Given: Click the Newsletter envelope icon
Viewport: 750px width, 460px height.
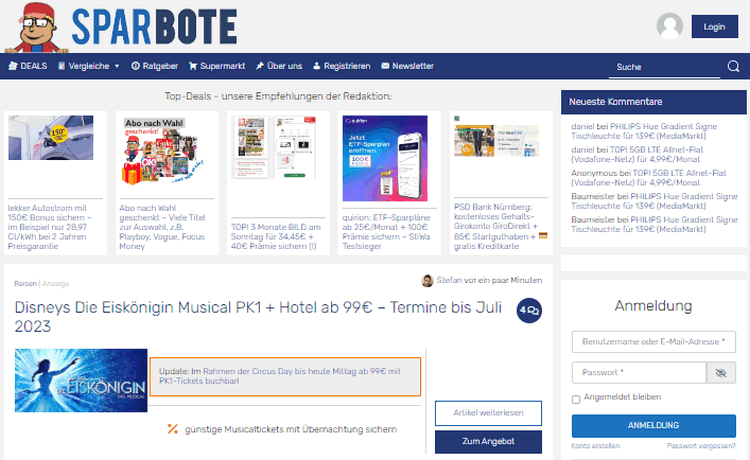Looking at the screenshot, I should click(385, 66).
